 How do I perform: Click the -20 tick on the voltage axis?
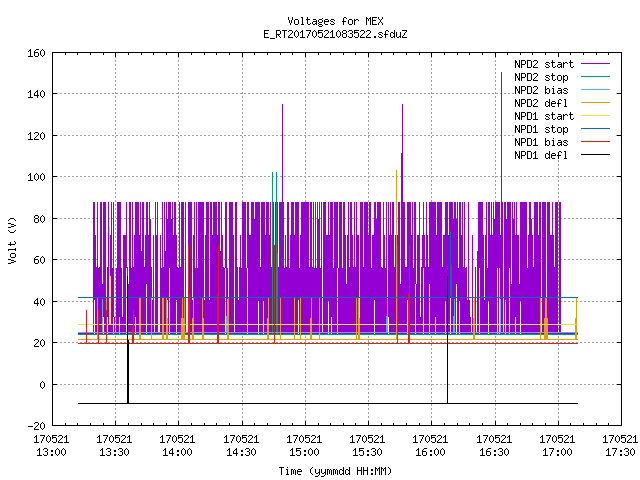36,426
